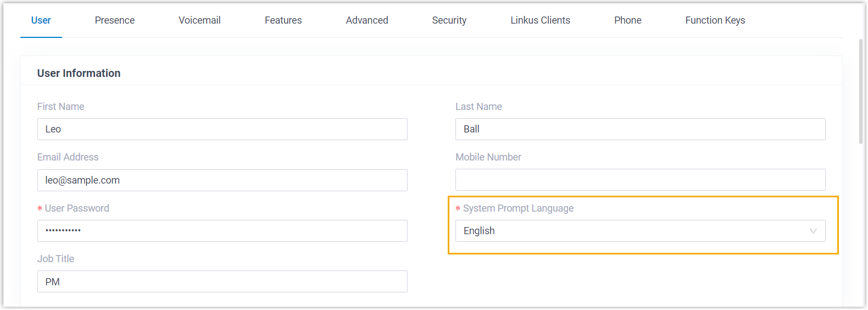Open the Security tab

click(x=449, y=20)
